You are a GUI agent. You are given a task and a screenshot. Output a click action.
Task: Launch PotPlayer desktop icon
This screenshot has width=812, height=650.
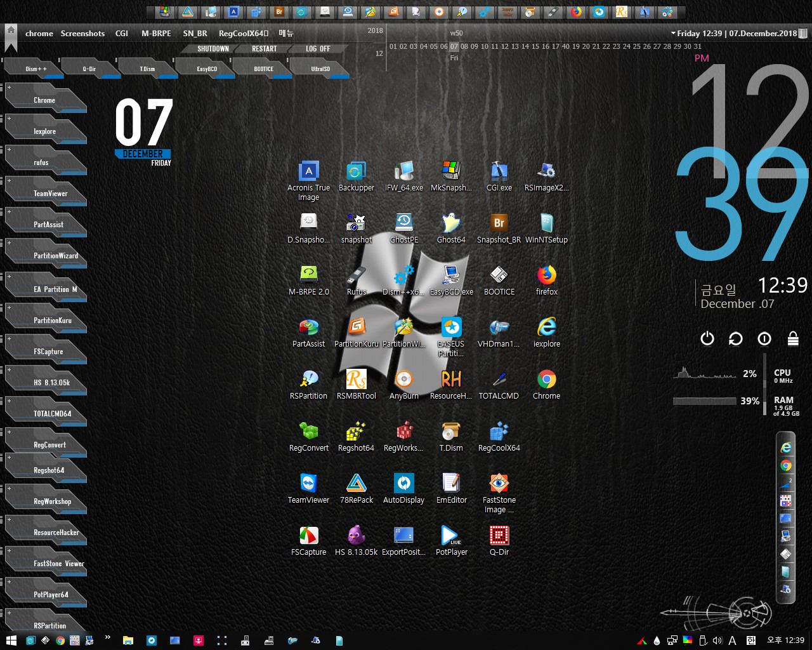pos(451,541)
